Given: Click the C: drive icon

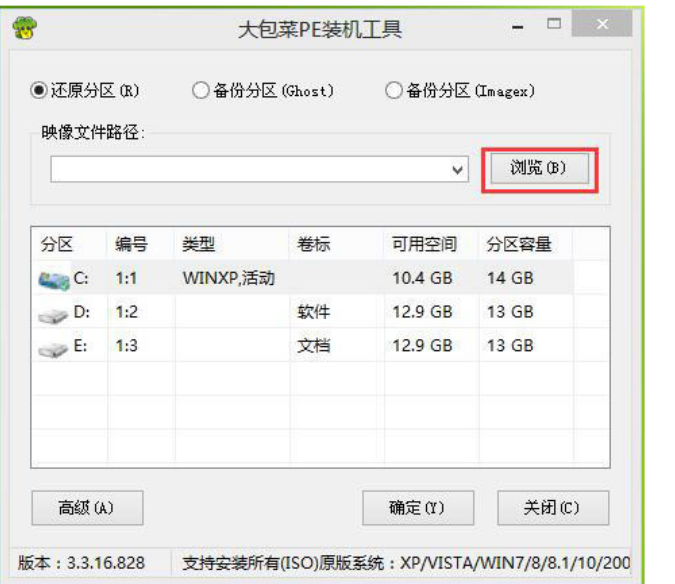Looking at the screenshot, I should tap(53, 281).
